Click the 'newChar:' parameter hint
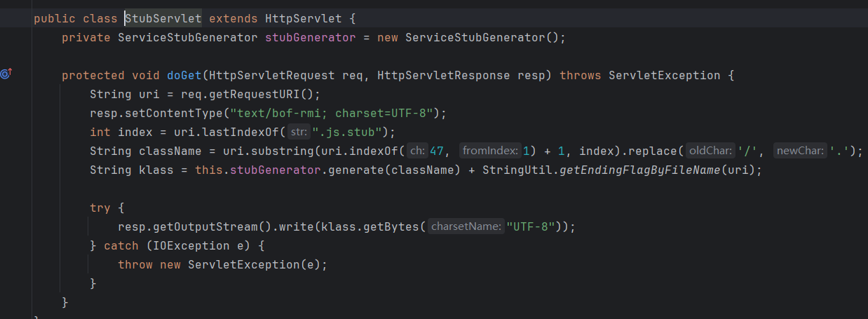Screen dimensions: 868x319 [x=799, y=151]
